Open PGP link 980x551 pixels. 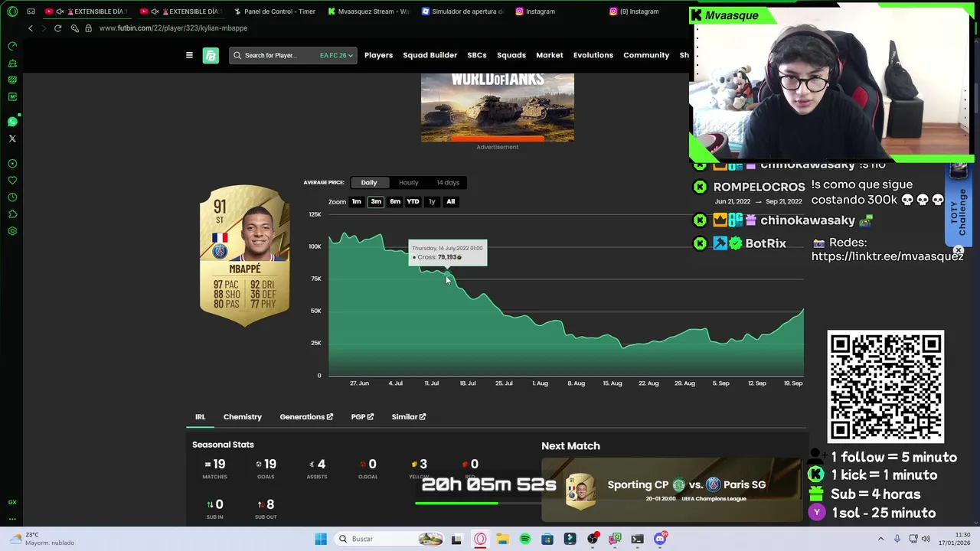pos(362,417)
